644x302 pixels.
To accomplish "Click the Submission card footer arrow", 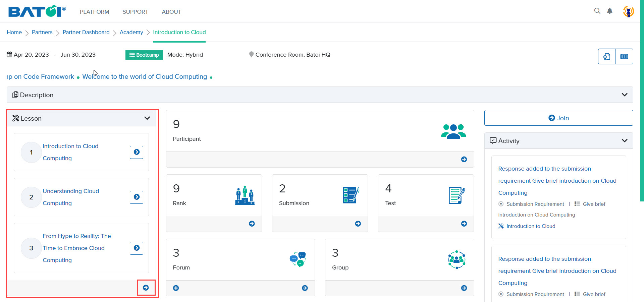I will click(358, 224).
